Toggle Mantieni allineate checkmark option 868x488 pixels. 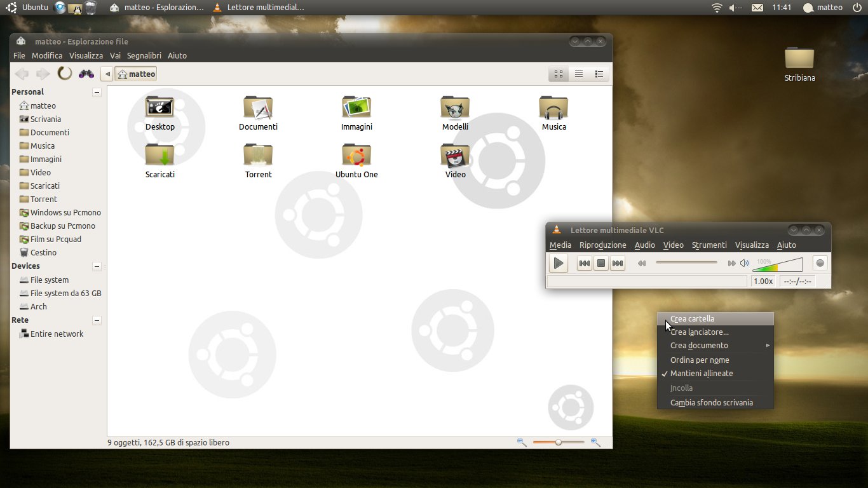[715, 374]
